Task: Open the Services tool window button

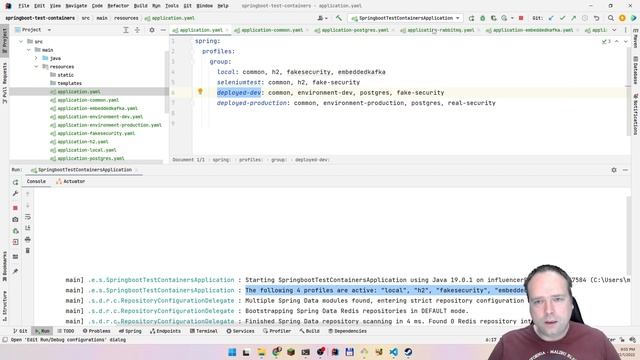Action: [240, 331]
